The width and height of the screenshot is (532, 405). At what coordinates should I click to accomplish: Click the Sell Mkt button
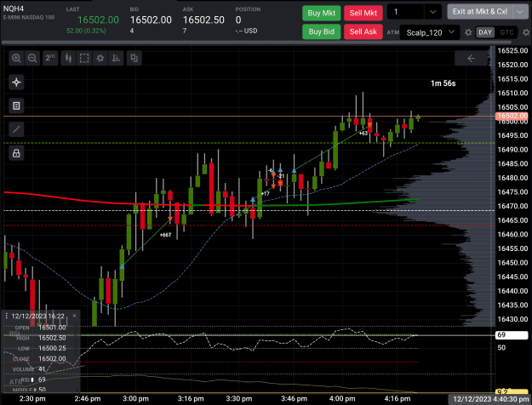(363, 14)
